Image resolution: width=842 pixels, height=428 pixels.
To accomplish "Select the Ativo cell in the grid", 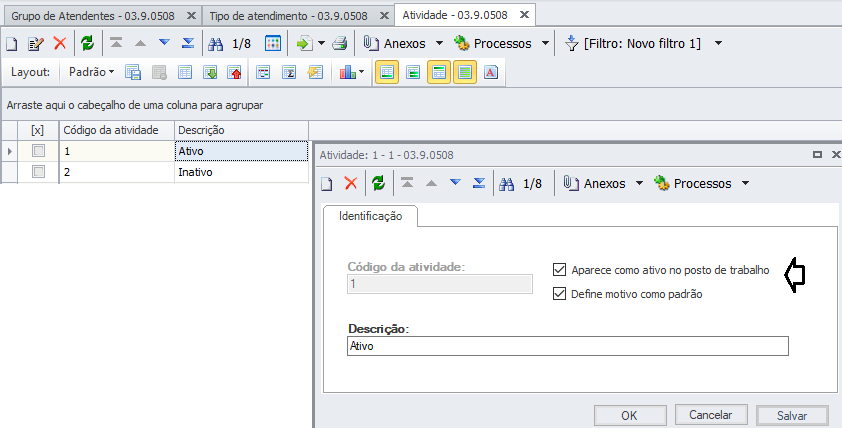I will point(242,151).
